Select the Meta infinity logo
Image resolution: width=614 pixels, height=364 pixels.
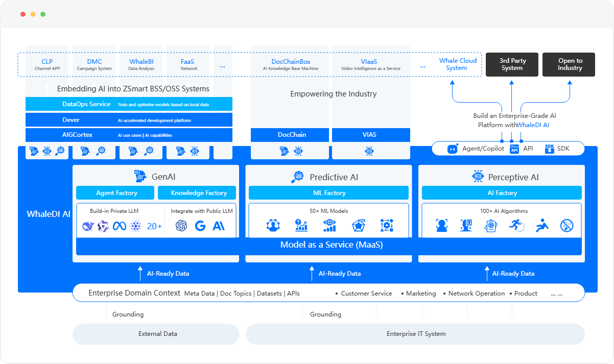point(120,226)
